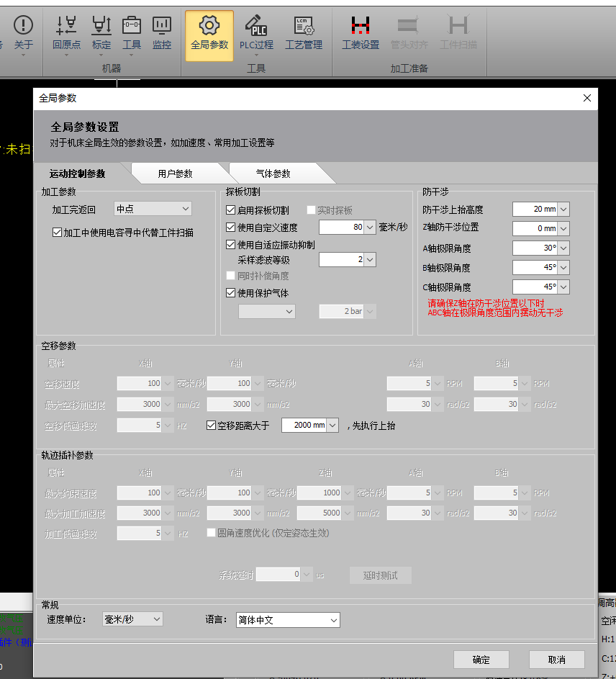Image resolution: width=616 pixels, height=679 pixels.
Task: Open the C轴极限角度 dropdown arrow
Action: point(563,287)
